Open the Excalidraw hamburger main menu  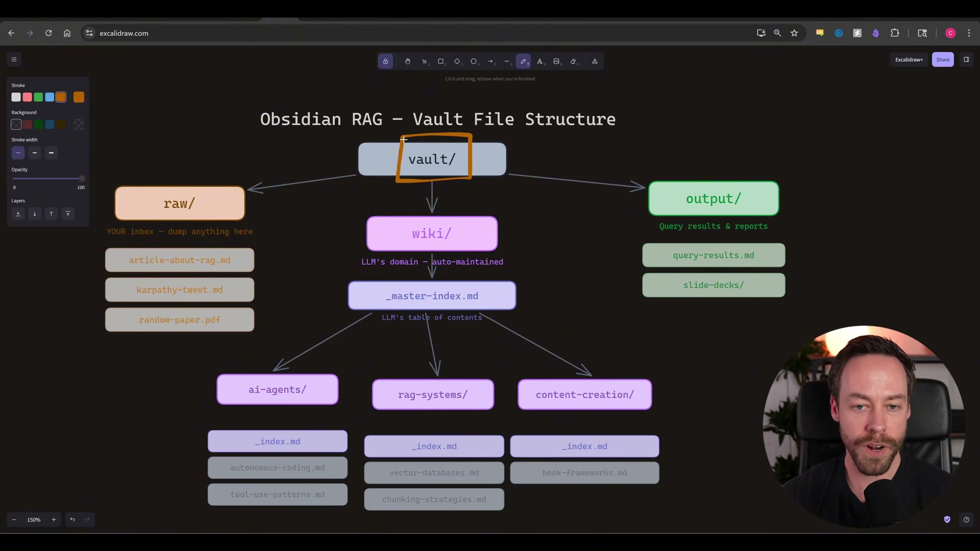coord(14,60)
